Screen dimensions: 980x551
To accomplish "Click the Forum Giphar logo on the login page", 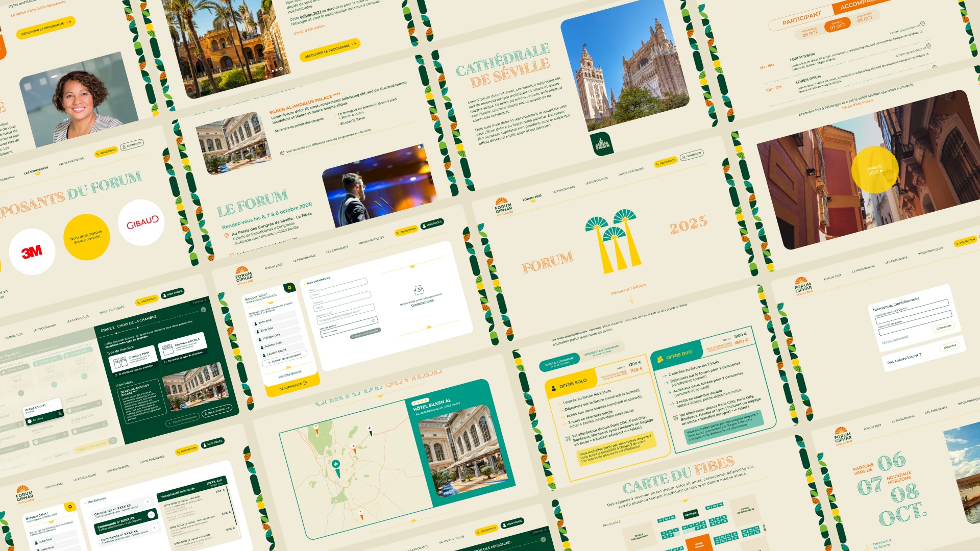I will pos(803,286).
